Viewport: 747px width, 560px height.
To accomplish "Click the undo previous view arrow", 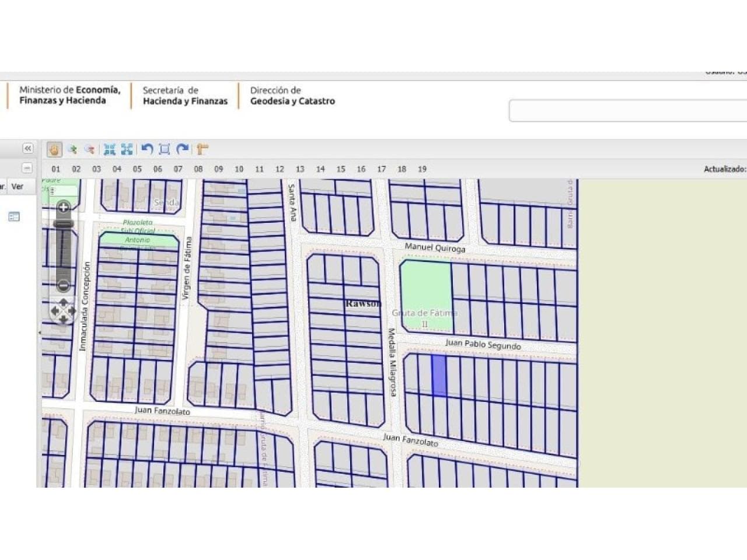I will click(x=147, y=149).
